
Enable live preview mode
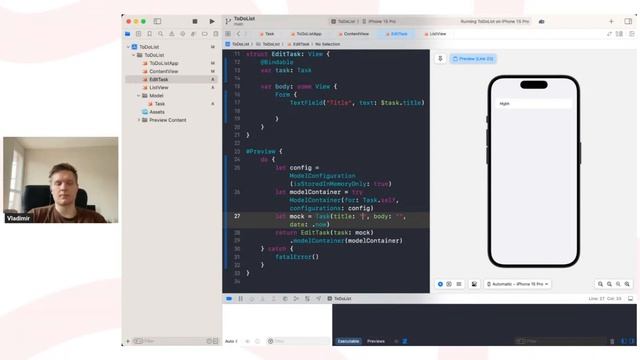[440, 284]
